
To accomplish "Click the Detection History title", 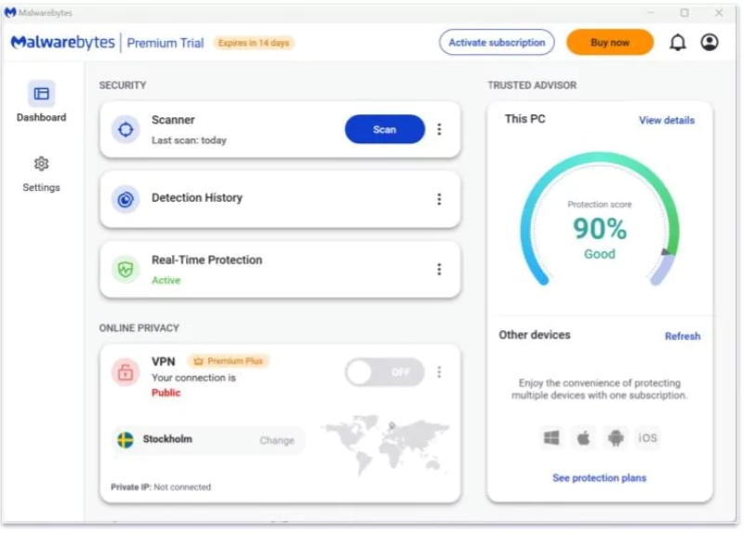I will (x=197, y=198).
